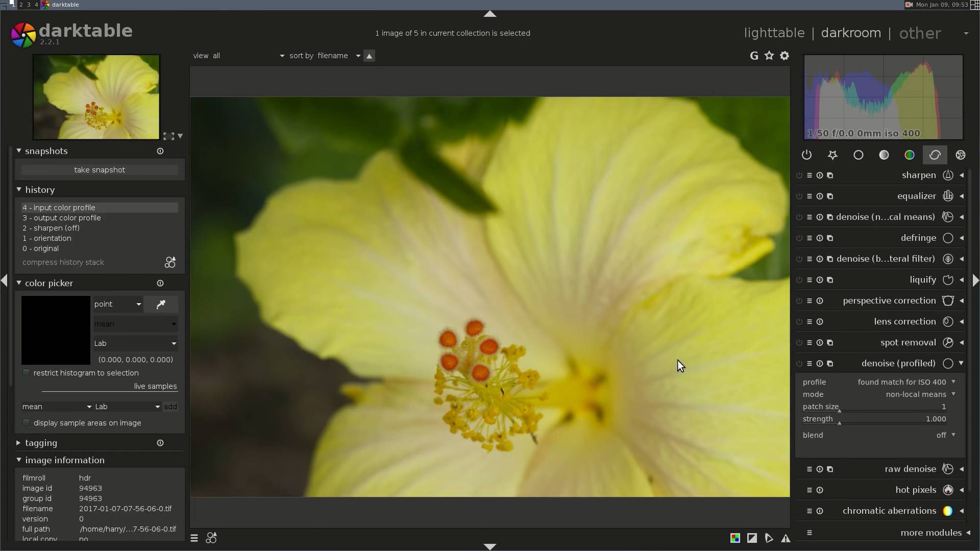Viewport: 980px width, 551px height.
Task: Toggle the softproofing icon at the bottom
Action: point(769,538)
